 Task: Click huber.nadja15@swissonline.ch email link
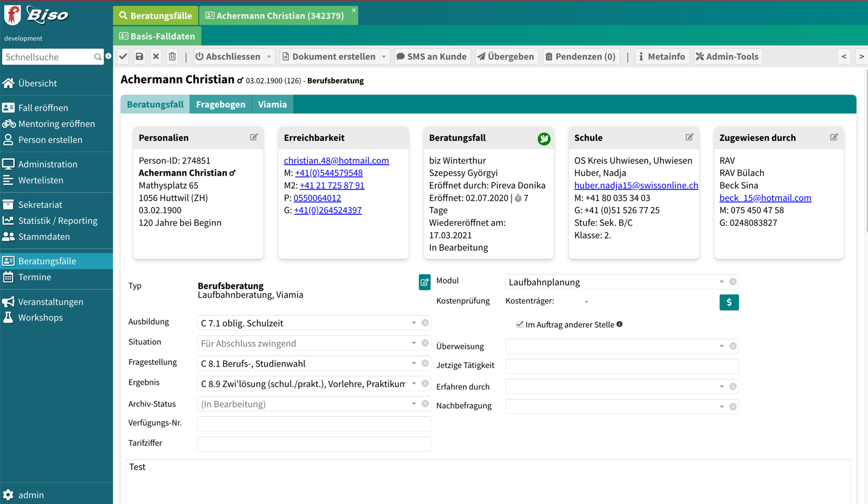point(636,185)
